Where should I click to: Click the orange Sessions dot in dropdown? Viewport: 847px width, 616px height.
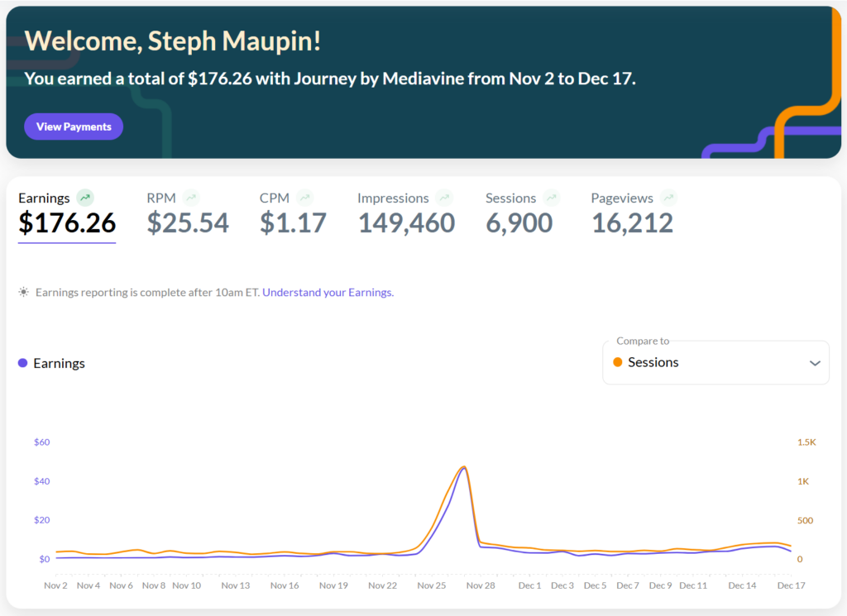(x=618, y=362)
